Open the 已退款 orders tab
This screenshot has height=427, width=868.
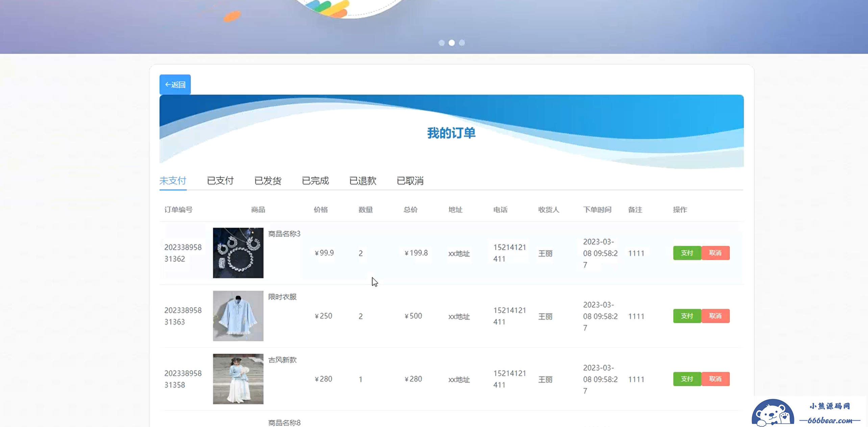pos(363,181)
